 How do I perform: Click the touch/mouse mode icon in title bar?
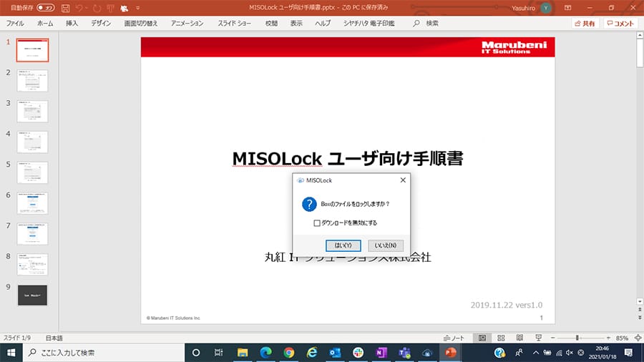124,8
